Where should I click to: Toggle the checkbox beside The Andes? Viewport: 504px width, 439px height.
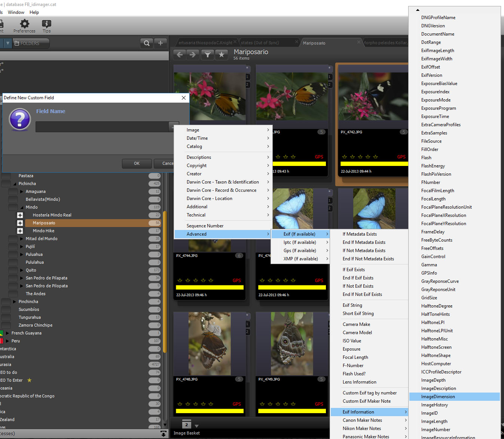click(x=13, y=294)
